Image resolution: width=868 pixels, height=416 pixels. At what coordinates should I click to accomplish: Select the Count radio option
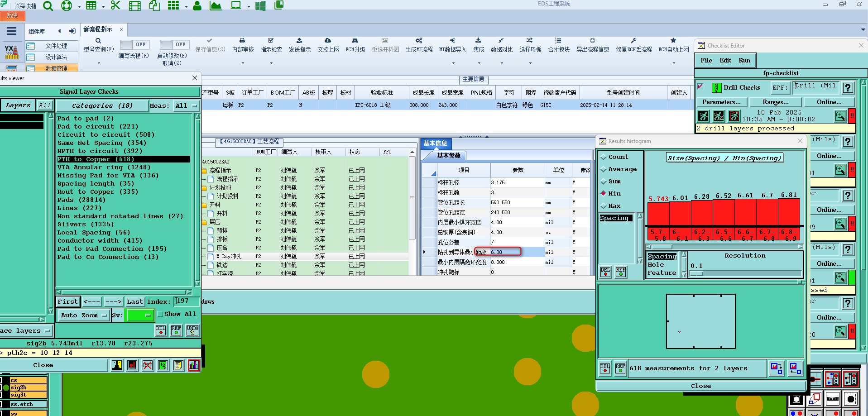[x=604, y=157]
